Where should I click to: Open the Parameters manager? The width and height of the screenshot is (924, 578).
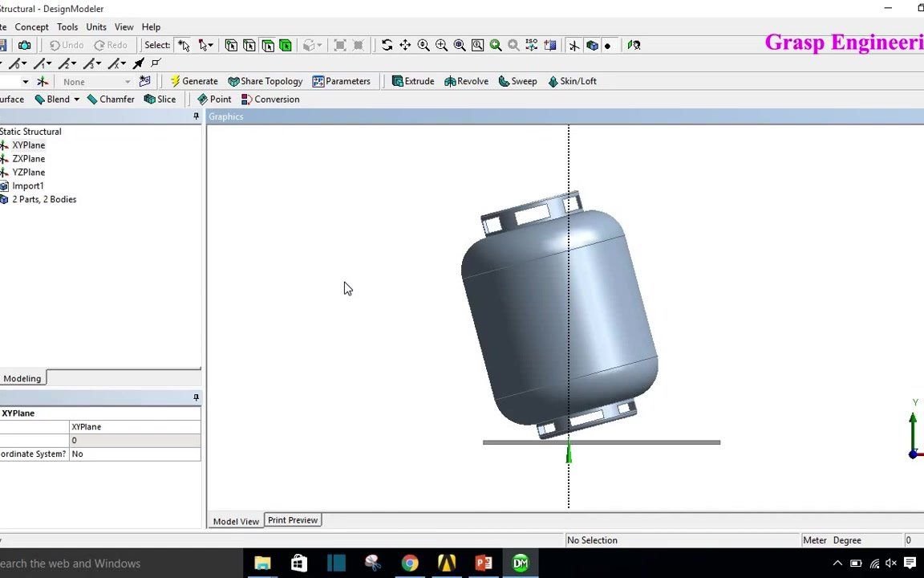(342, 80)
